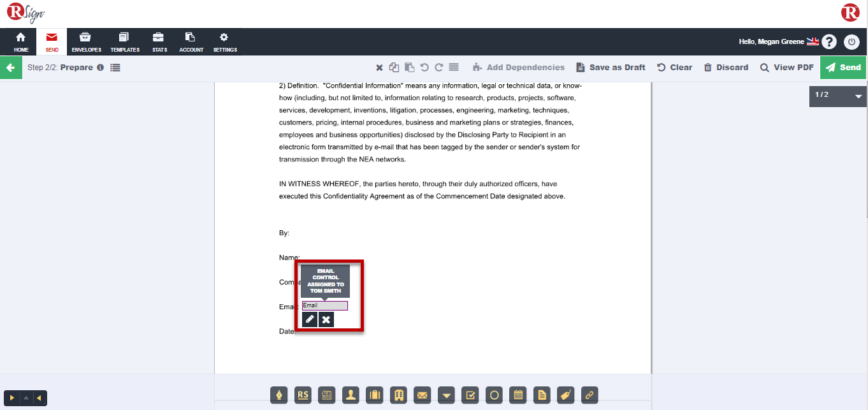Click the green Send button
Image resolution: width=868 pixels, height=410 pixels.
(x=843, y=68)
